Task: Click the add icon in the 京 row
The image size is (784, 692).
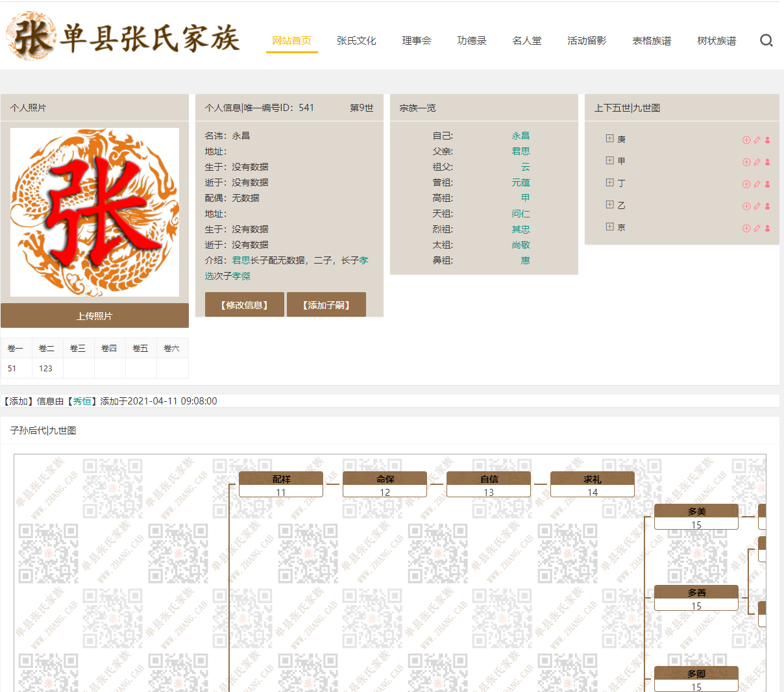Action: (746, 228)
